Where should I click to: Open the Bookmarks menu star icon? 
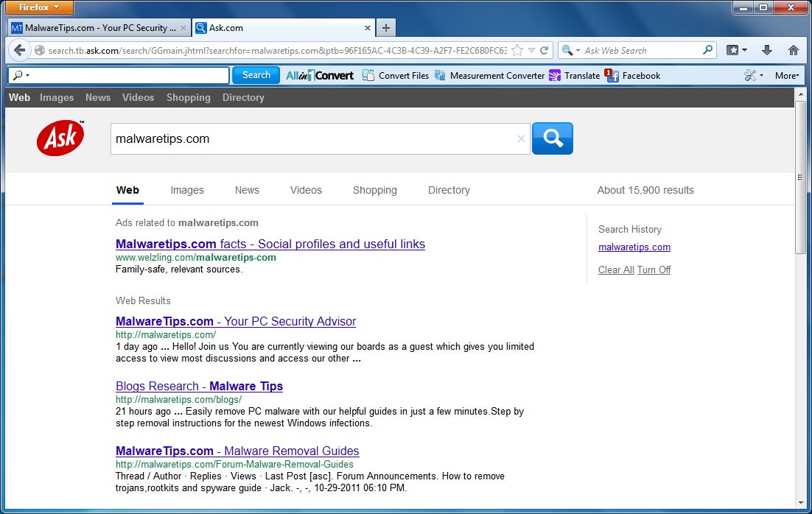click(x=732, y=50)
